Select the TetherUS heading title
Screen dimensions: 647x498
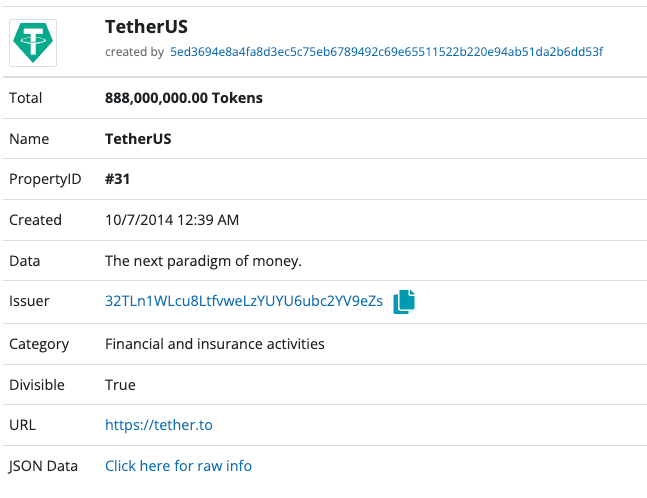146,27
